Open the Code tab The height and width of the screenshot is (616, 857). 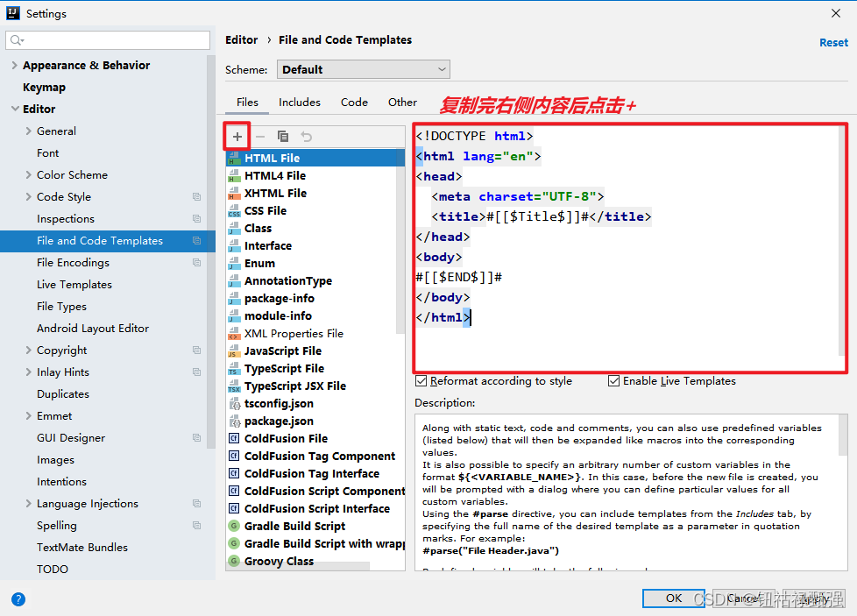pos(354,102)
